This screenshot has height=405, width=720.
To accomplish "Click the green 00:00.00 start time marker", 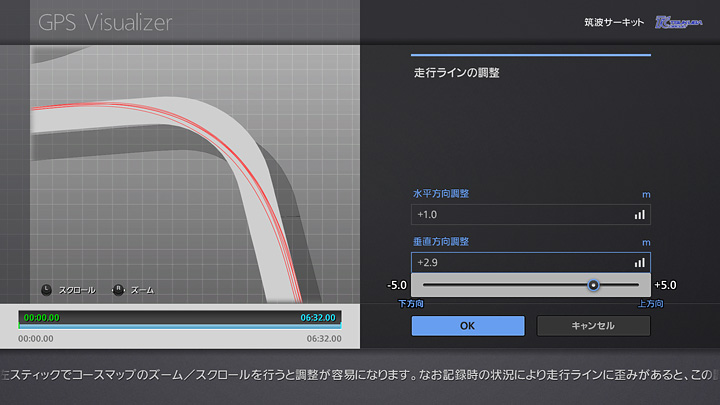I will point(40,317).
